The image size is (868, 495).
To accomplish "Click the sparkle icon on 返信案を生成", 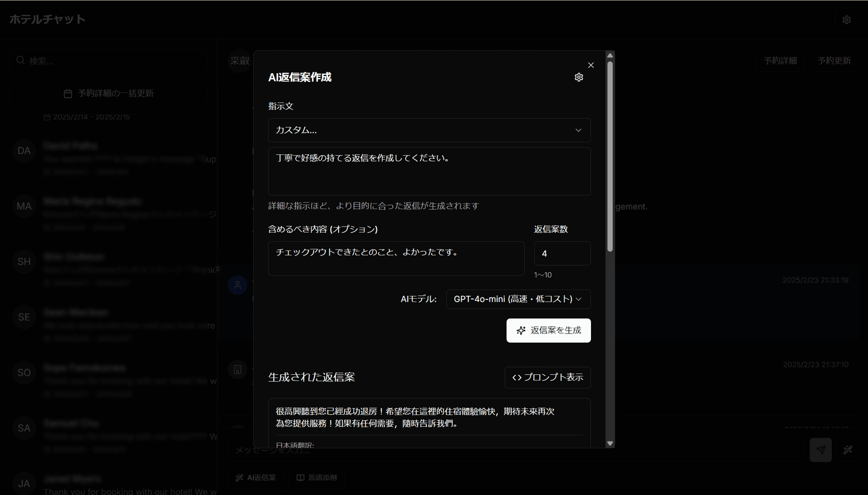I will click(521, 330).
